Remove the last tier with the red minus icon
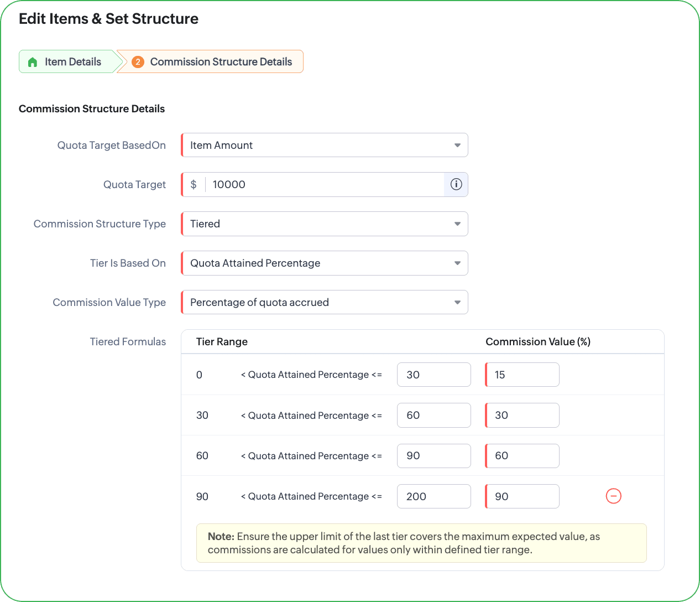The height and width of the screenshot is (602, 700). click(614, 496)
